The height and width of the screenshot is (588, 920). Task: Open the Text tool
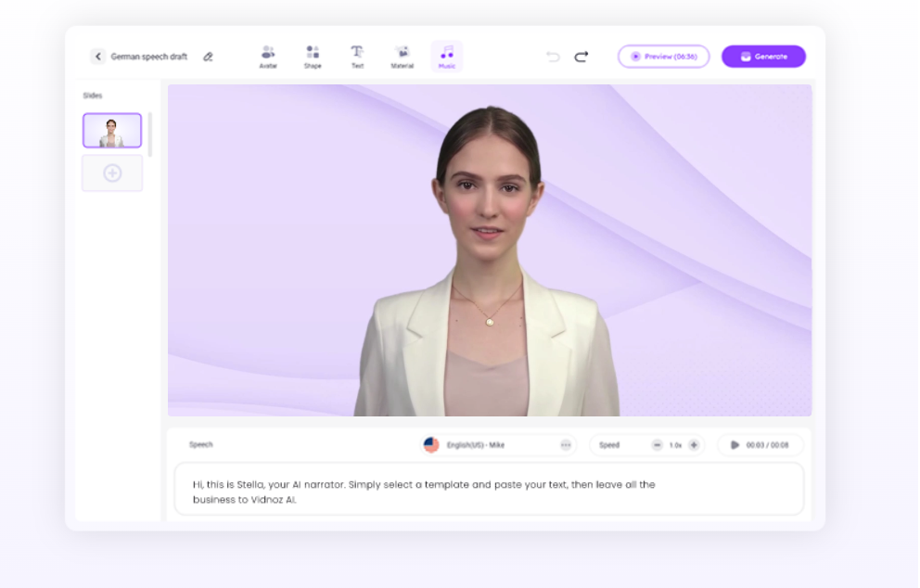[x=357, y=57]
